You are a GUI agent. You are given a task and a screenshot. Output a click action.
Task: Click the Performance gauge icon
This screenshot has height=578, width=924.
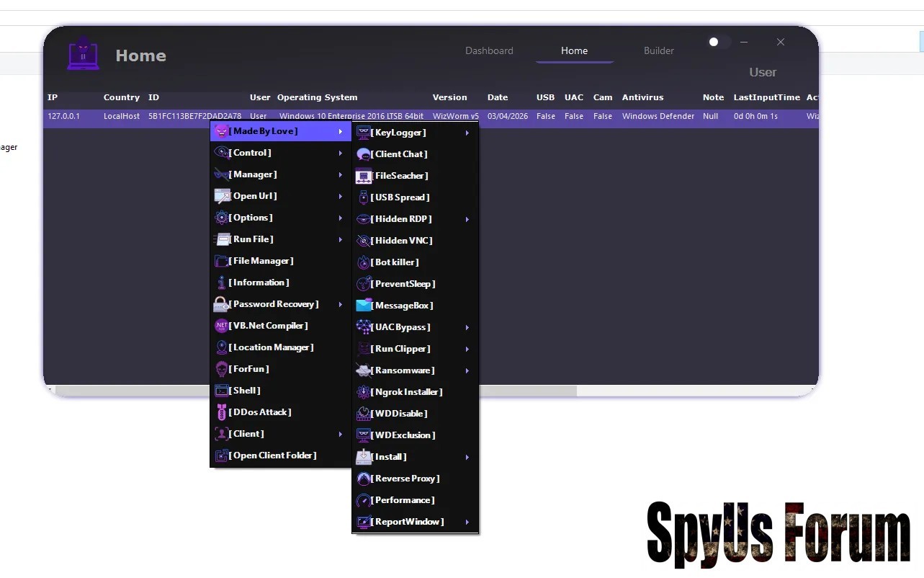tap(364, 500)
